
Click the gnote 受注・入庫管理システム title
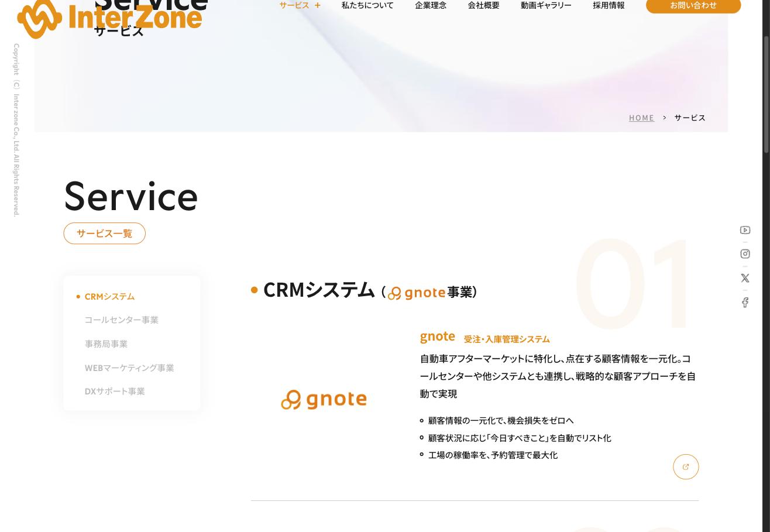485,337
